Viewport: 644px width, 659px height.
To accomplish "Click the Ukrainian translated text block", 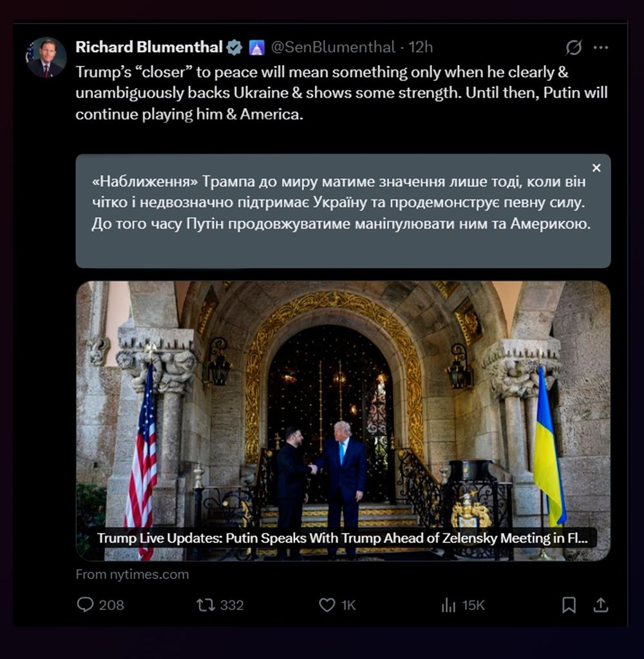I will pyautogui.click(x=341, y=203).
